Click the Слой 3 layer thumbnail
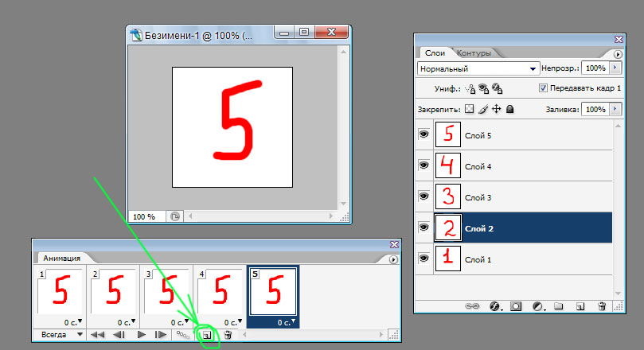This screenshot has width=644, height=350. pyautogui.click(x=447, y=196)
